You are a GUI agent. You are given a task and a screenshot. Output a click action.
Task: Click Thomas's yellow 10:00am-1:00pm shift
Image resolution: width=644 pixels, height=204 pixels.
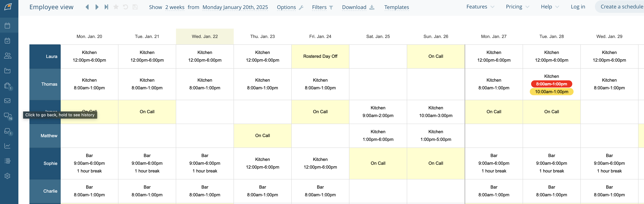click(551, 92)
